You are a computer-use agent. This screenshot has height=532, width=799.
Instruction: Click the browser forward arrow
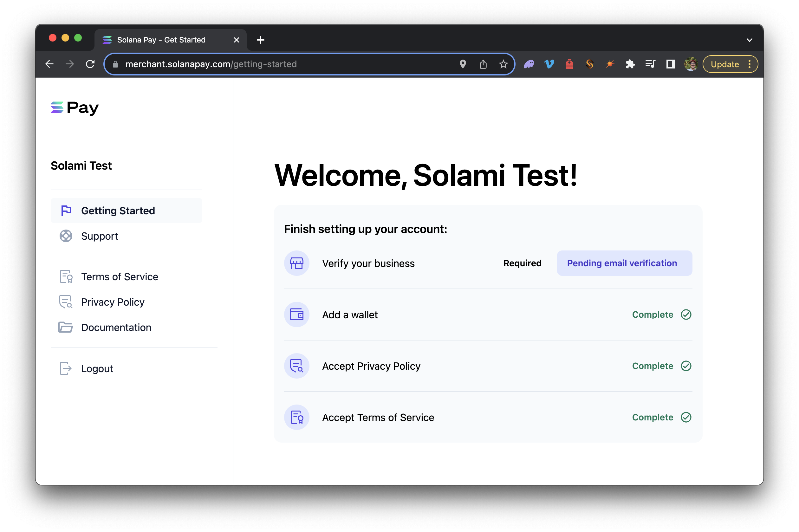[x=69, y=64]
